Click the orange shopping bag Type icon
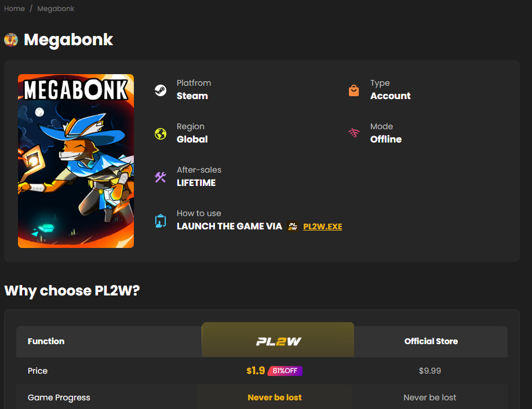This screenshot has width=532, height=409. coord(354,90)
